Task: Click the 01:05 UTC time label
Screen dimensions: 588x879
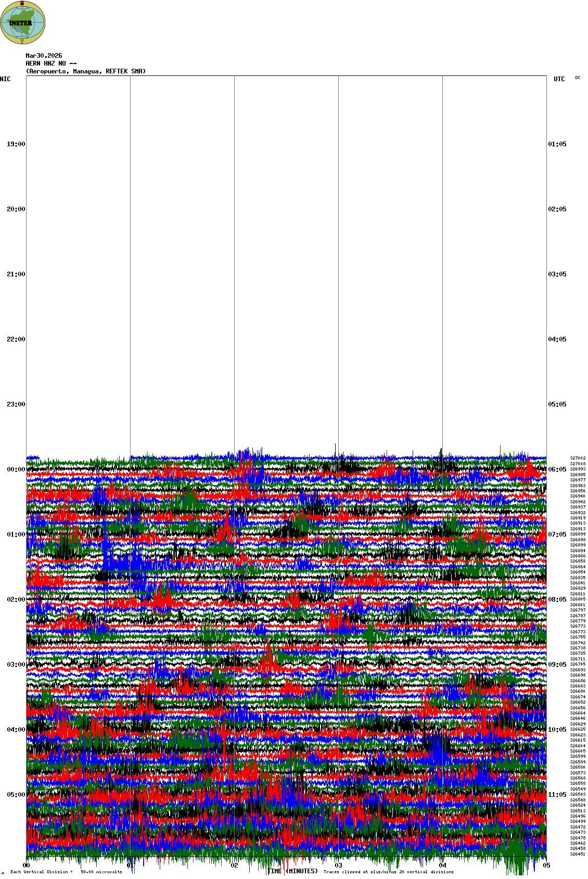Action: [x=557, y=144]
